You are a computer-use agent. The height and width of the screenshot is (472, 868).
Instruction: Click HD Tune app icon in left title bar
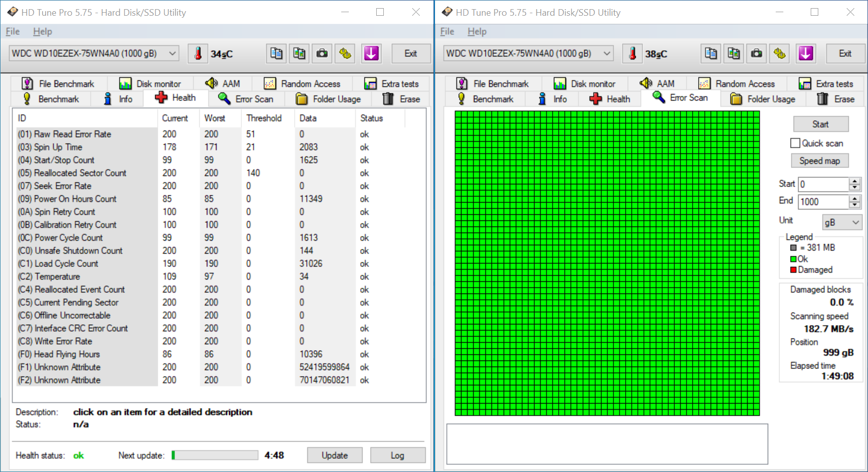12,12
